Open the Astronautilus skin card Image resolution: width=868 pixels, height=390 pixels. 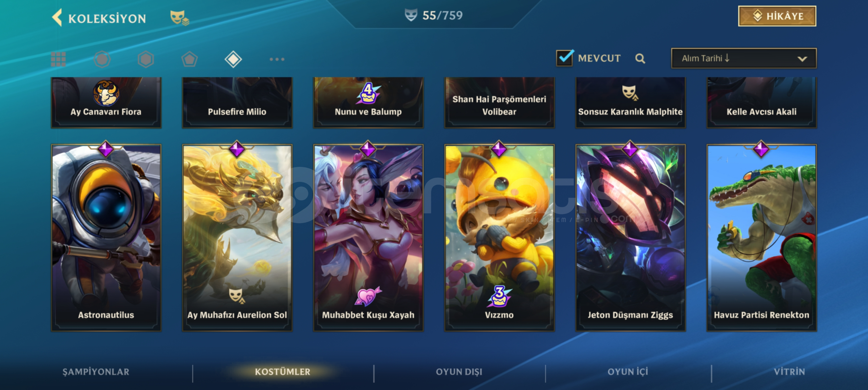coord(106,238)
